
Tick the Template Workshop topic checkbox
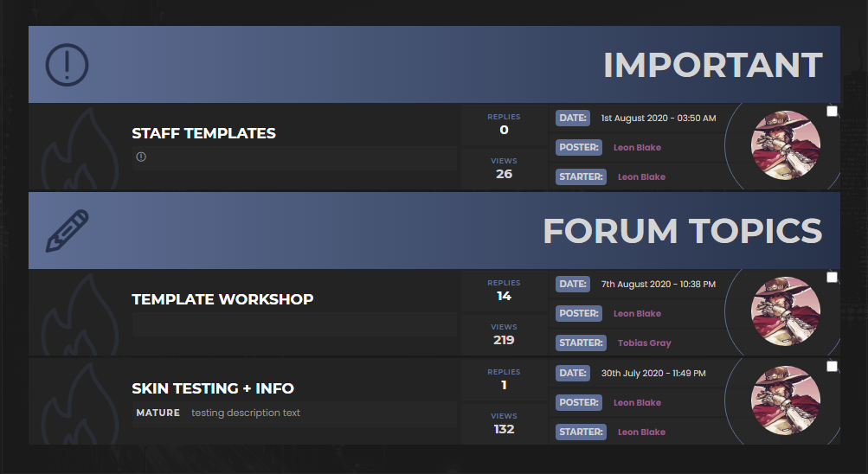[x=832, y=278]
